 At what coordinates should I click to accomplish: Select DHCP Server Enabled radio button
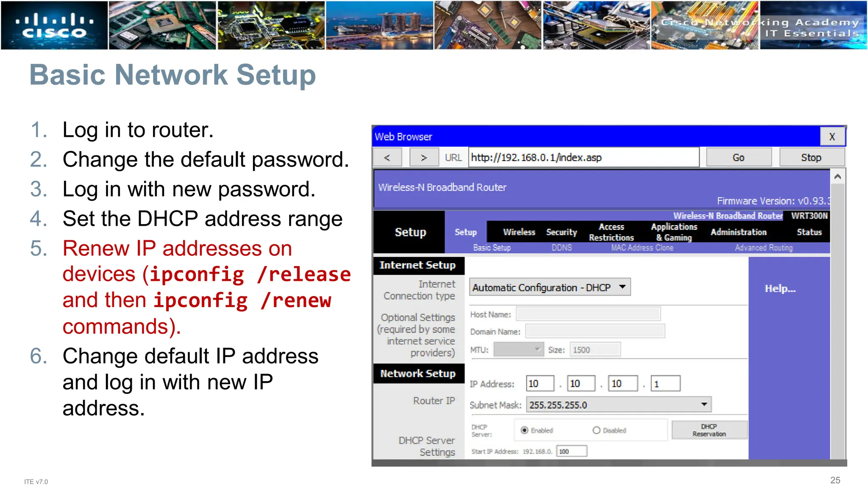[524, 430]
